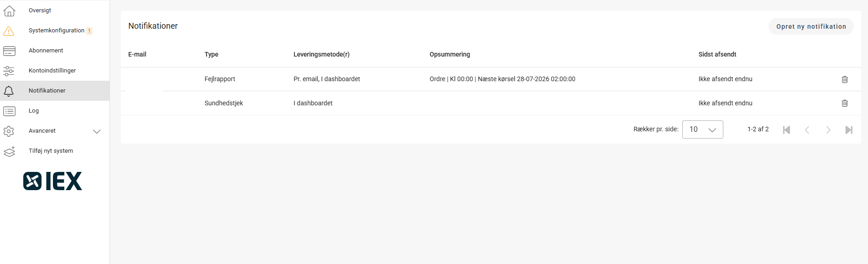Image resolution: width=868 pixels, height=264 pixels.
Task: Delete the Fejlrapport notification with trash icon
Action: [845, 79]
